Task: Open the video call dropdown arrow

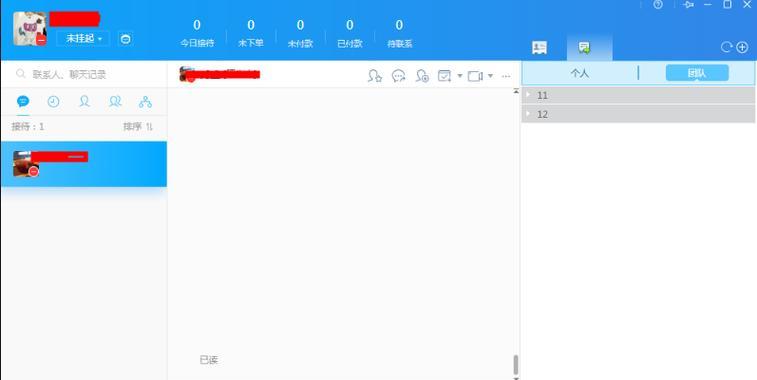Action: coord(491,76)
